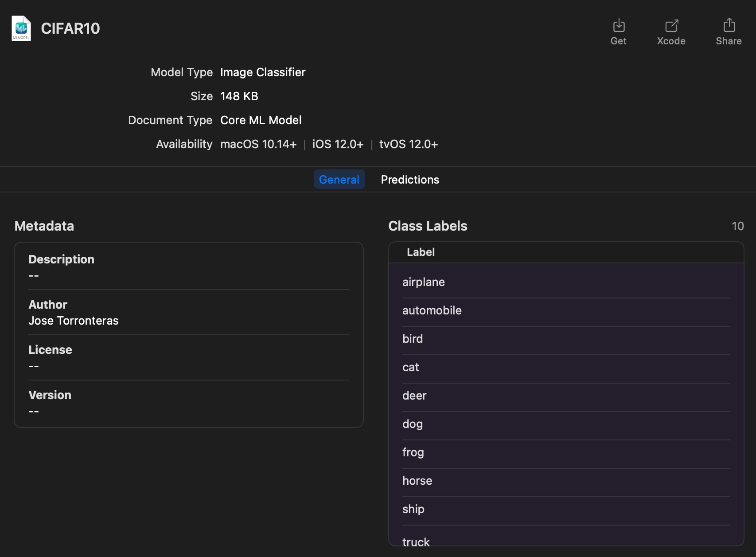Select the ship label row

tap(566, 509)
